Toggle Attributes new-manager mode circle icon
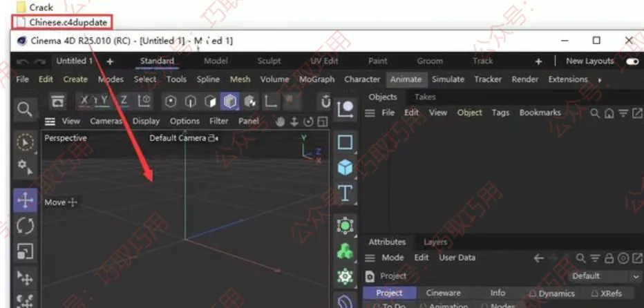The height and width of the screenshot is (308, 644). (623, 258)
